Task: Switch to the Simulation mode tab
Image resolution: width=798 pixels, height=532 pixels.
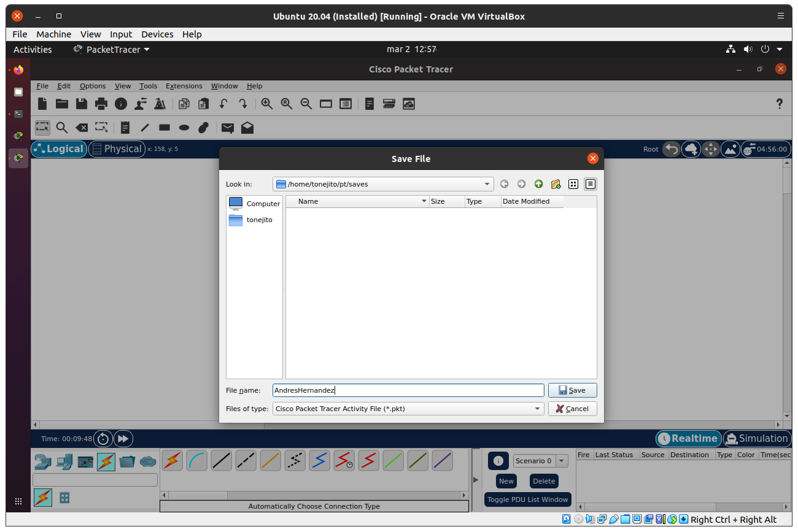Action: [756, 439]
